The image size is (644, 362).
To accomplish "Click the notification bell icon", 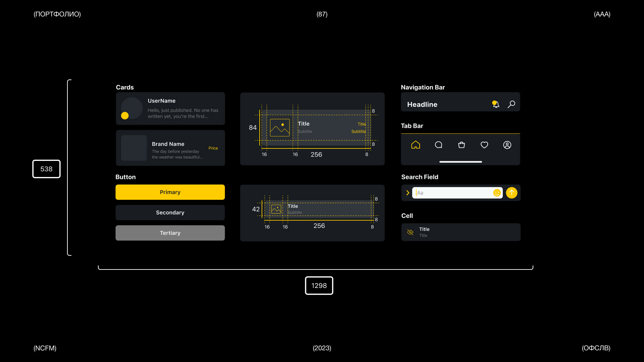I will (x=496, y=104).
